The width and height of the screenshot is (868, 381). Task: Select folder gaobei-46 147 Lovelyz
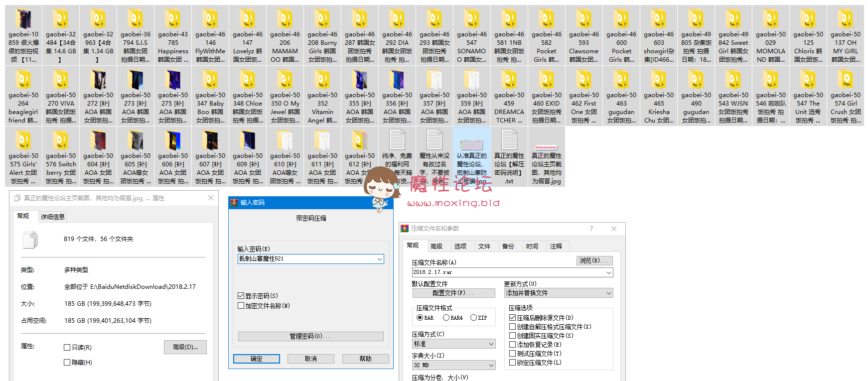coord(248,35)
